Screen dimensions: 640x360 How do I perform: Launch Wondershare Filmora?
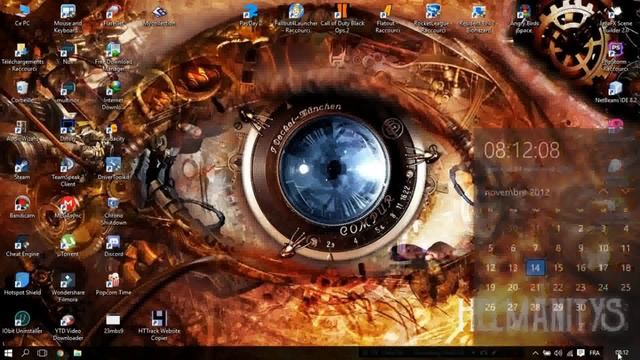[68, 288]
